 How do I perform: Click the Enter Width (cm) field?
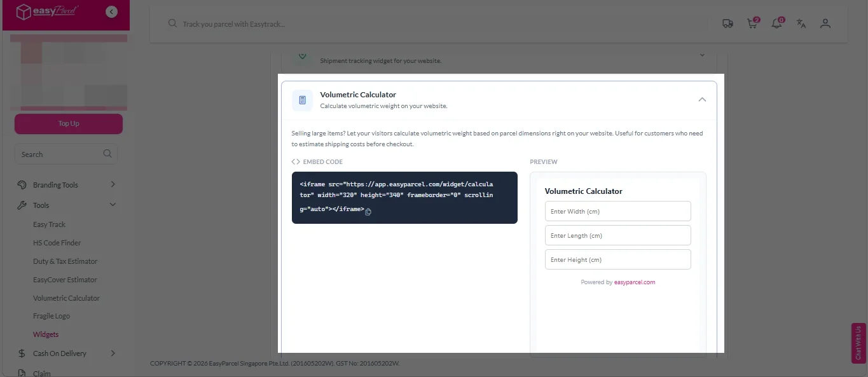click(617, 211)
